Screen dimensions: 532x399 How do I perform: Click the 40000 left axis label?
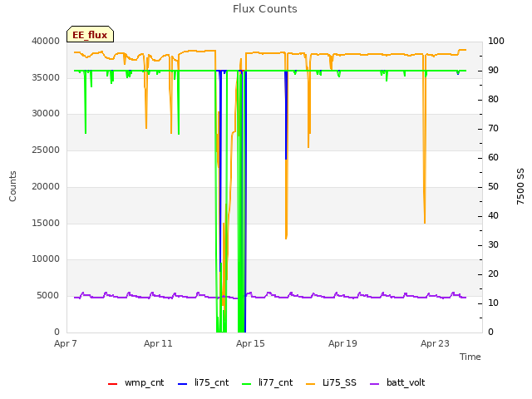[x=46, y=41]
